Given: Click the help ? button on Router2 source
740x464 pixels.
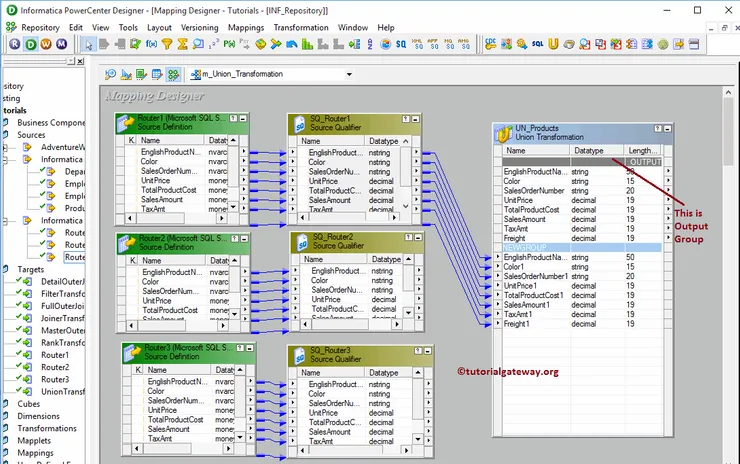Looking at the screenshot, I should pyautogui.click(x=235, y=238).
